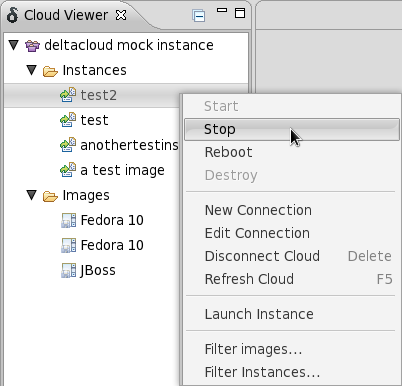The image size is (402, 386).
Task: Collapse the Instances folder tree
Action: tap(32, 70)
